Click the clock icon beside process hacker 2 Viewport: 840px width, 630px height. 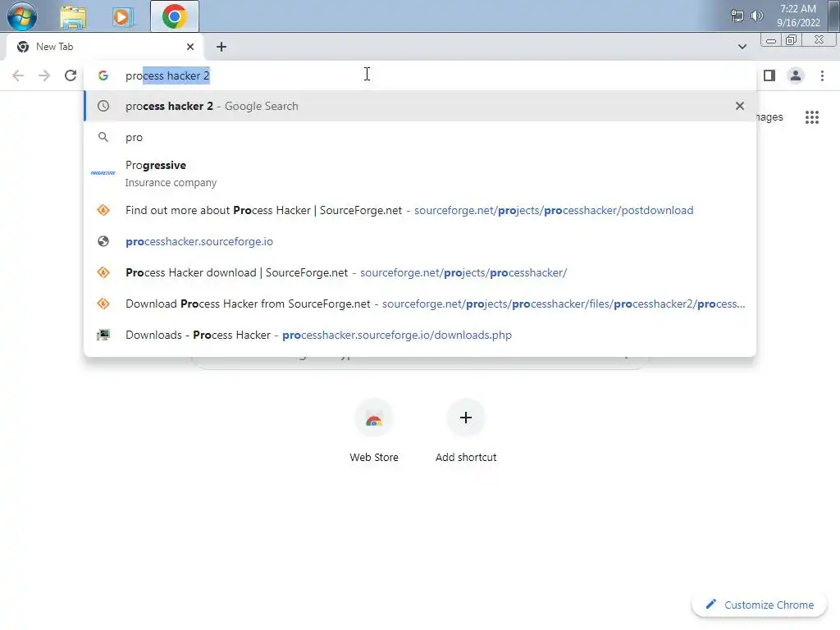pyautogui.click(x=103, y=106)
